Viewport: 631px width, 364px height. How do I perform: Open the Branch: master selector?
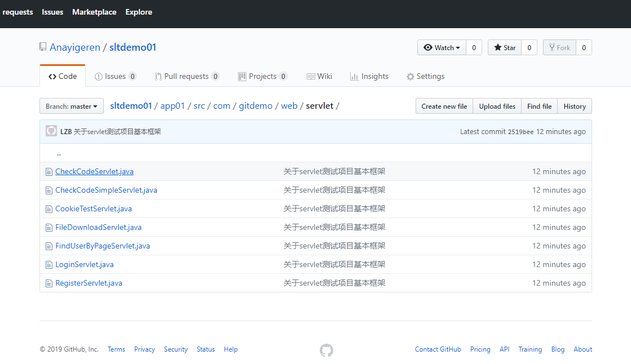click(x=71, y=106)
